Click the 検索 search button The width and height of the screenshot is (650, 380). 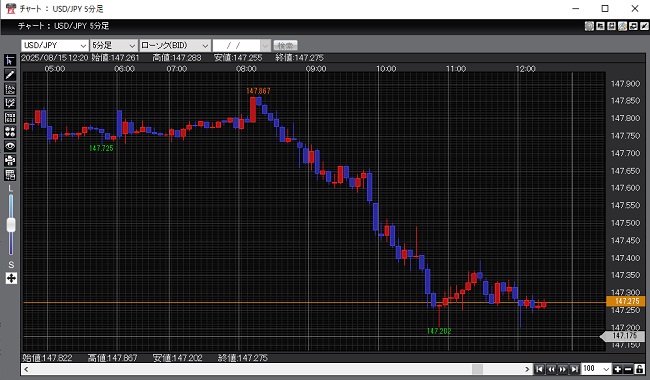(286, 45)
